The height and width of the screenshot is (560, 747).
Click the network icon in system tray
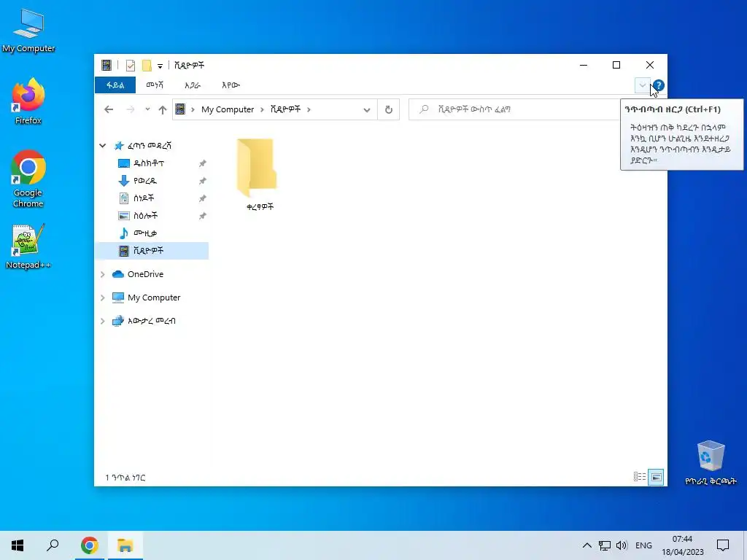[605, 545]
